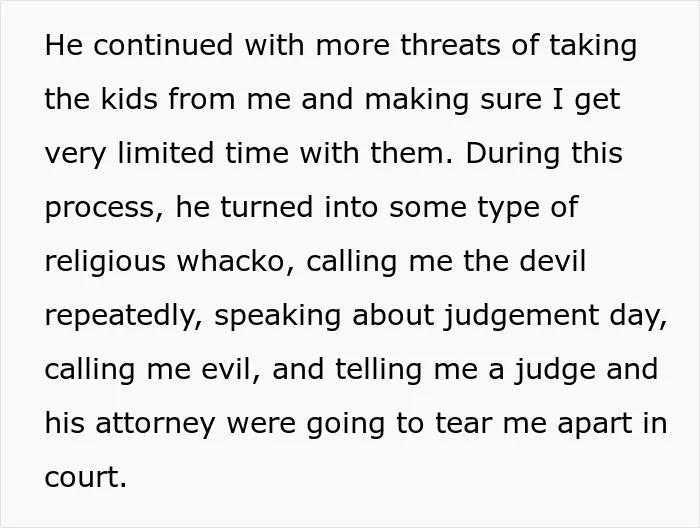Click the final word "court."
700x528 pixels.
[86, 477]
